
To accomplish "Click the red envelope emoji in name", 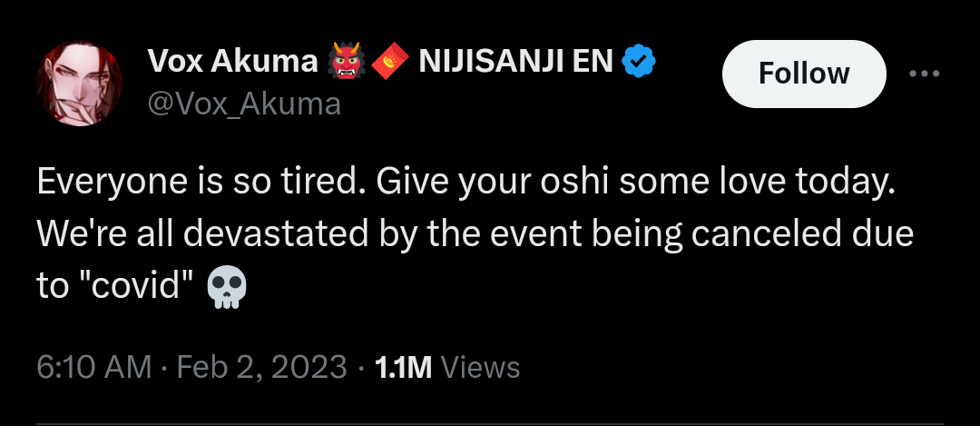I will 388,63.
